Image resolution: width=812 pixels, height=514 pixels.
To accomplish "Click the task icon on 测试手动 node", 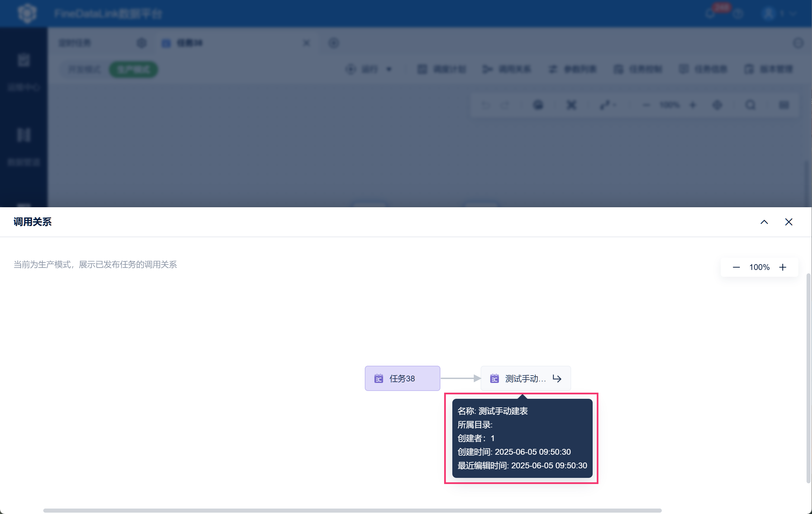I will pos(494,378).
